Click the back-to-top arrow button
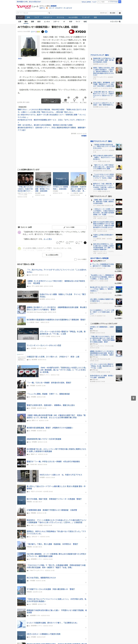Screen dimensions: 138x644 point(133,398)
